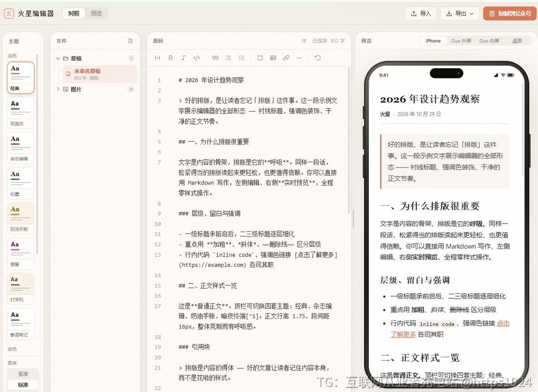This screenshot has height=392, width=538.
Task: Click the 草稿 folder count badge '1'
Action: pos(131,58)
